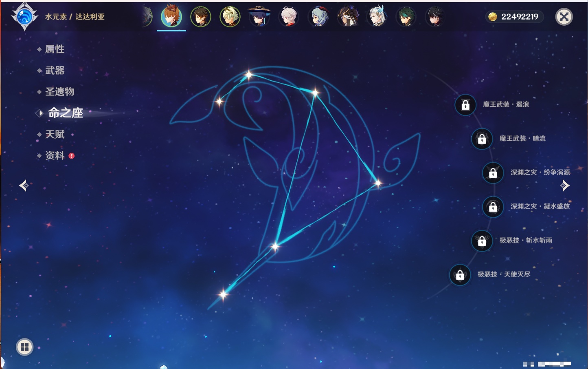
Task: Switch to the 天赋 talents page
Action: pos(55,134)
